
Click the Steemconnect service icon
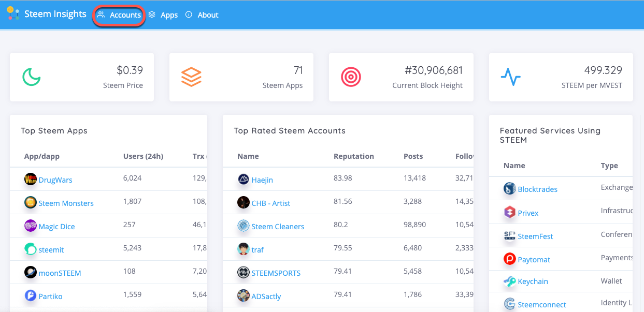pos(510,304)
